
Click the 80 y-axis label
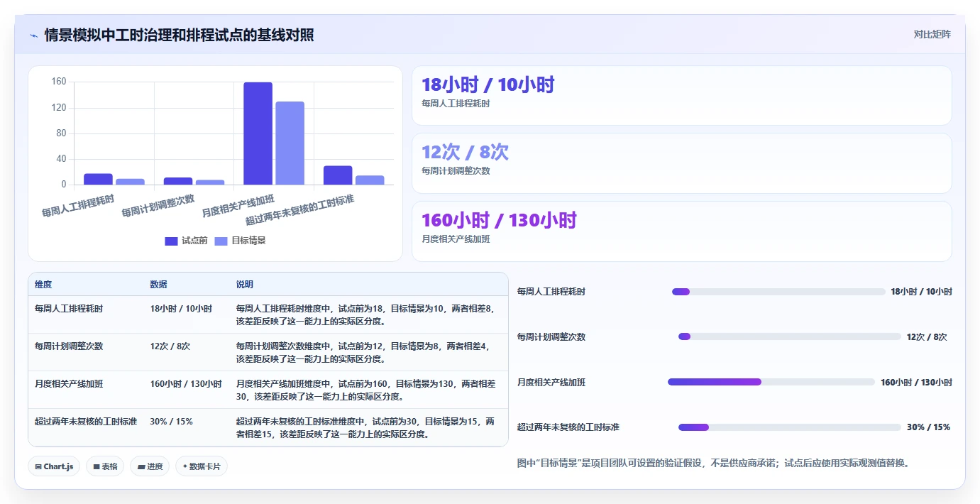[x=61, y=133]
